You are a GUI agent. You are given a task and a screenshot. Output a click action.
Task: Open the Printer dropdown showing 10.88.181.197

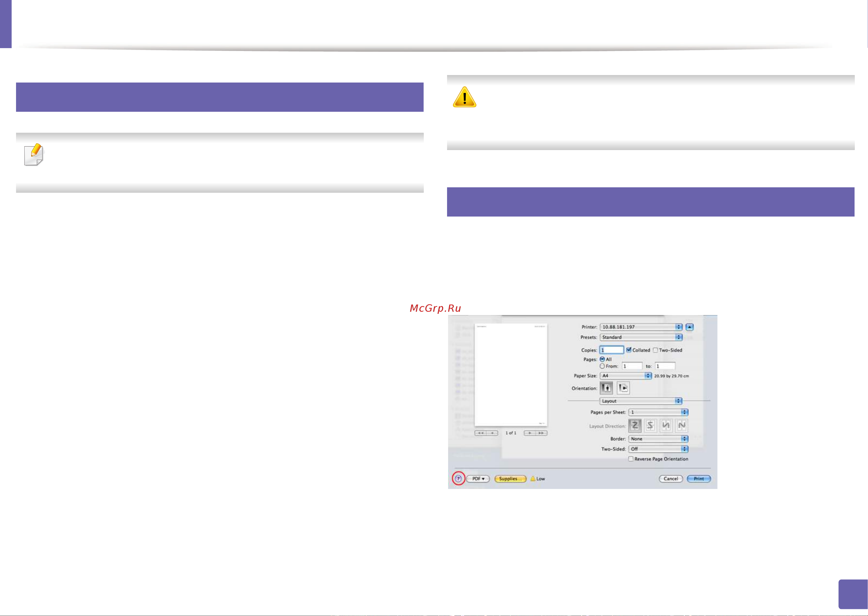click(641, 327)
